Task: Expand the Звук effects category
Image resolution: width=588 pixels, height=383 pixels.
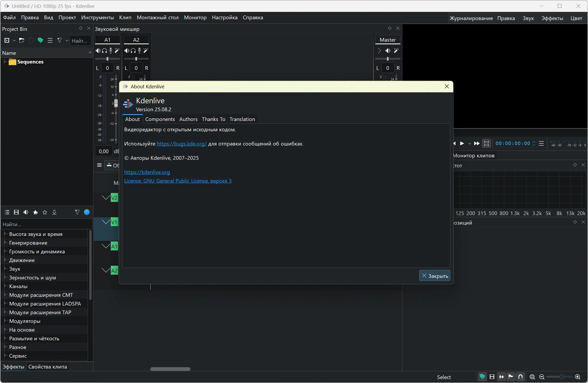Action: point(4,269)
